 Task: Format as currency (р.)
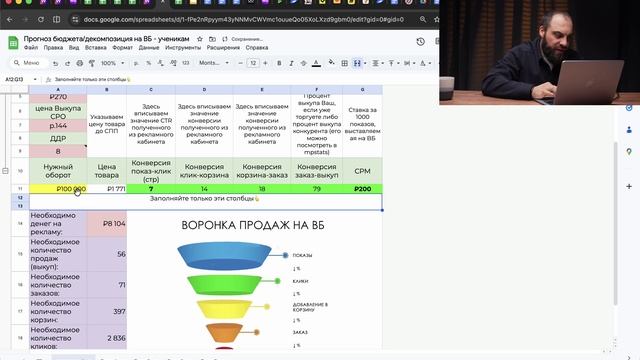click(x=136, y=63)
